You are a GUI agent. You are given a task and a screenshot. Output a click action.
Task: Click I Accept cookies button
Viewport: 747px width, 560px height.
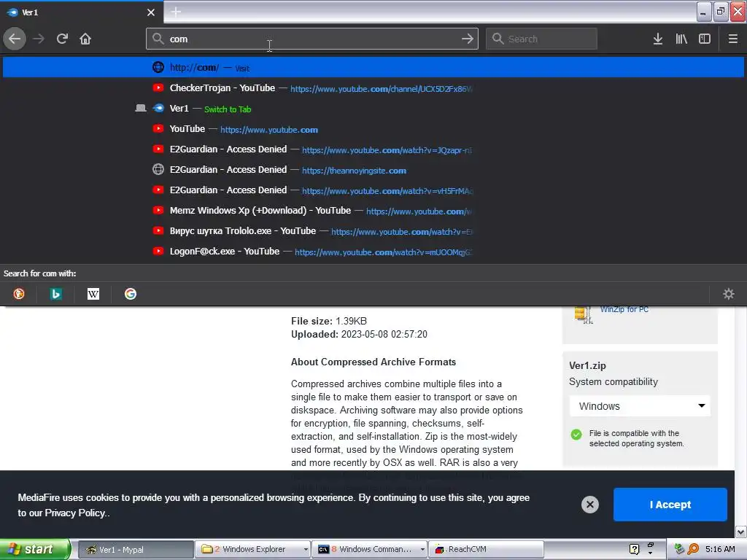click(x=670, y=505)
